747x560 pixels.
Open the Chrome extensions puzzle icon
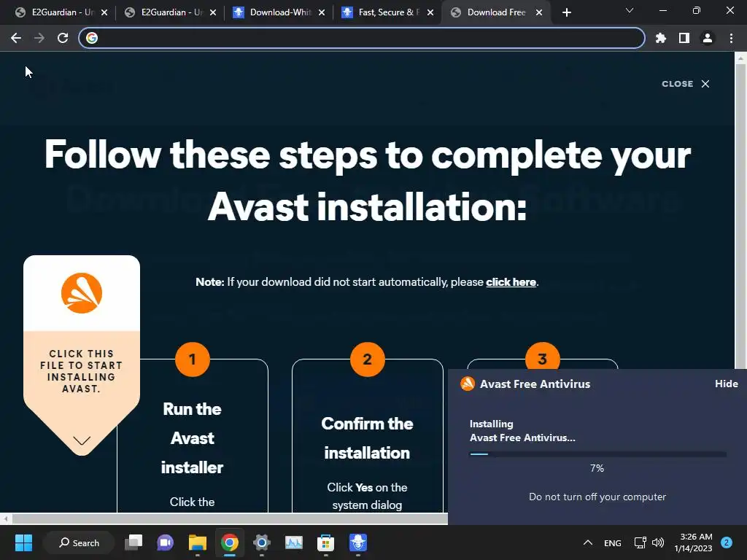click(661, 38)
